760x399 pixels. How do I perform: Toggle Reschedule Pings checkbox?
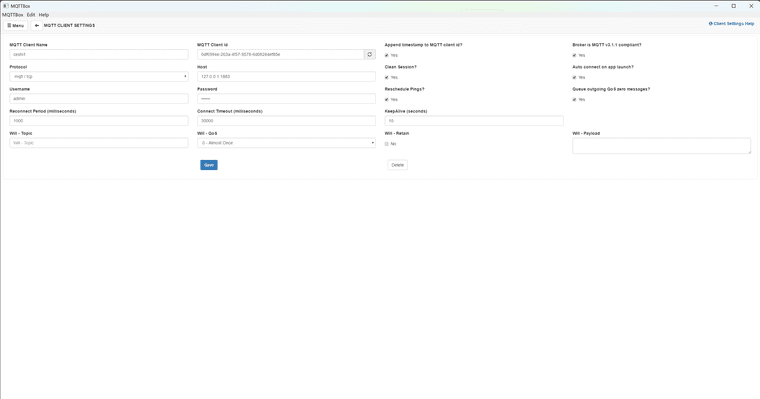[387, 99]
